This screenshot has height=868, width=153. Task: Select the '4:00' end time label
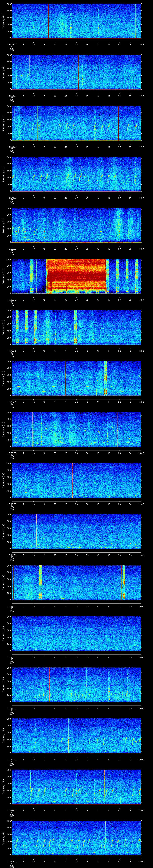pos(141,147)
